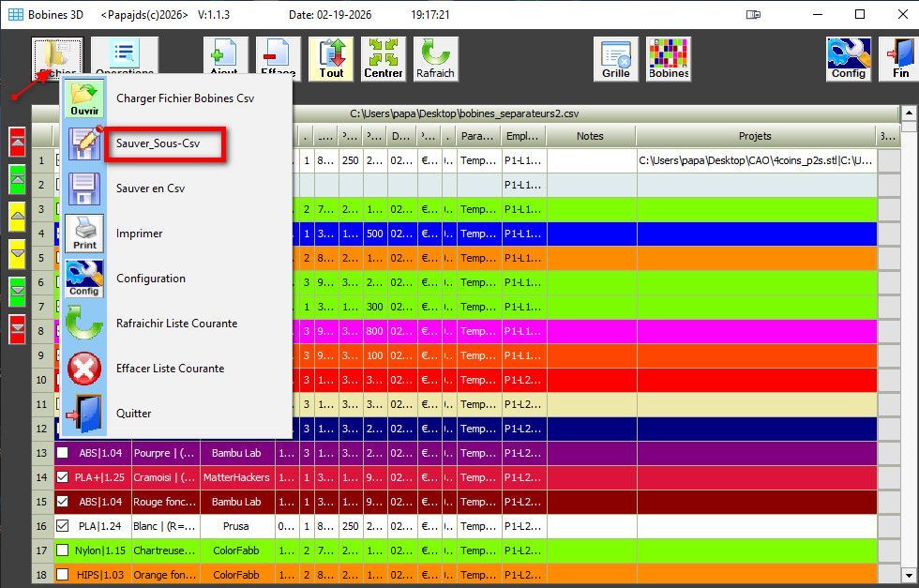The height and width of the screenshot is (588, 919).
Task: Click the Bobines 3D app icon in title bar
Action: coord(16,15)
